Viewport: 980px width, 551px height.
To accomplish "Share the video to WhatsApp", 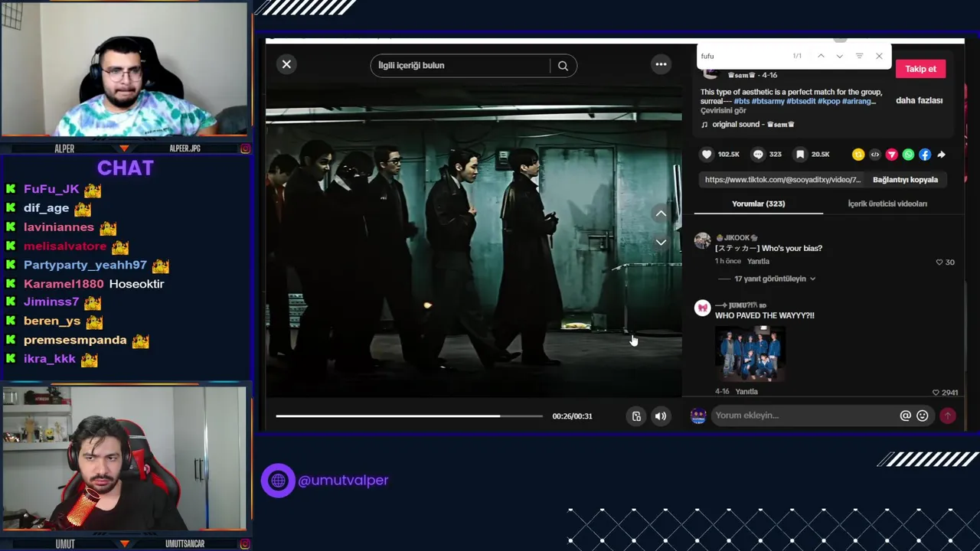I will (x=908, y=155).
